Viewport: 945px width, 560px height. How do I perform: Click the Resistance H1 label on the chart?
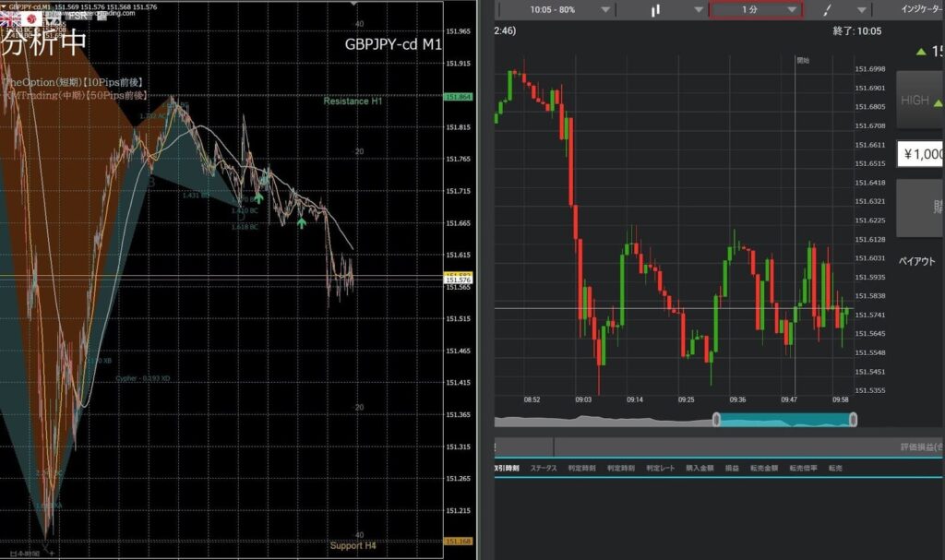click(x=353, y=101)
